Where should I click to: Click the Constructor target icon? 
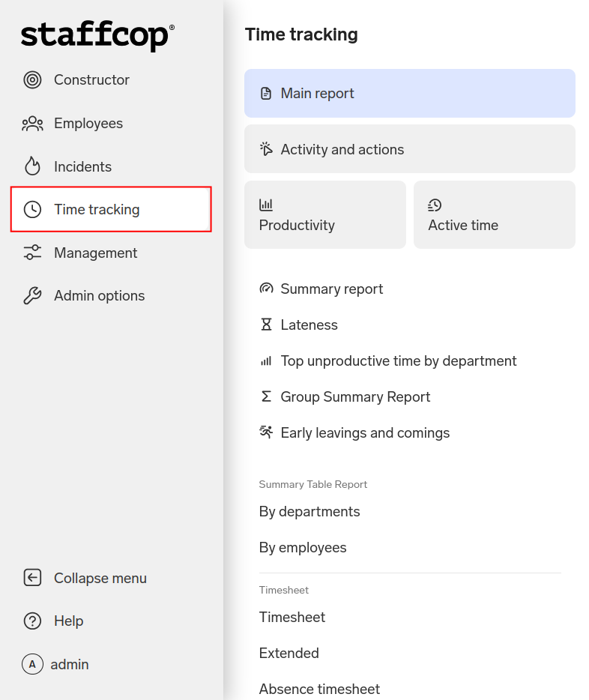[x=32, y=80]
